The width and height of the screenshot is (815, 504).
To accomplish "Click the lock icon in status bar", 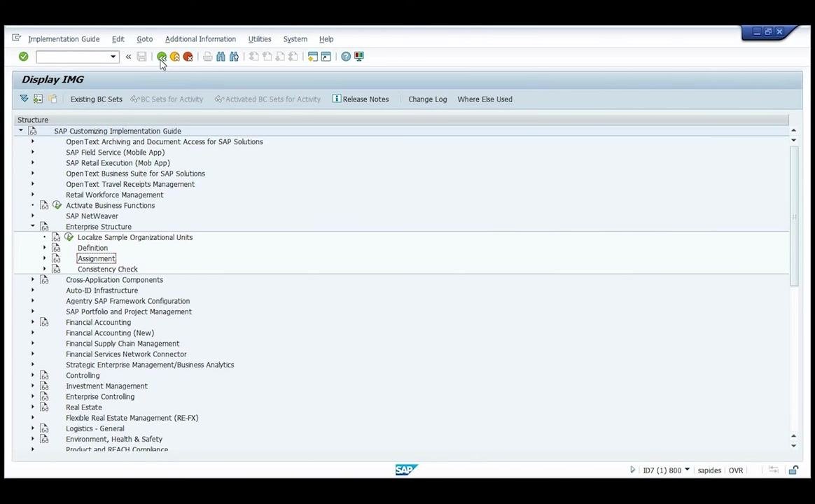I will click(793, 470).
